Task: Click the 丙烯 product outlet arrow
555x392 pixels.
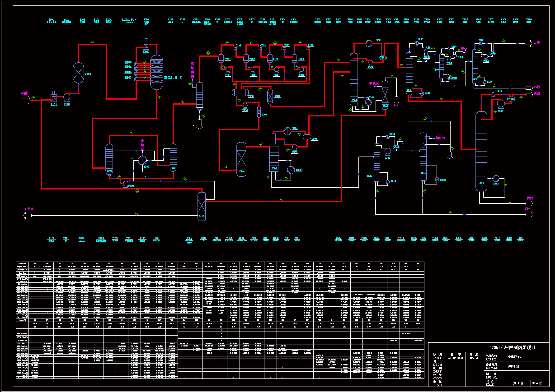Action: [x=529, y=95]
